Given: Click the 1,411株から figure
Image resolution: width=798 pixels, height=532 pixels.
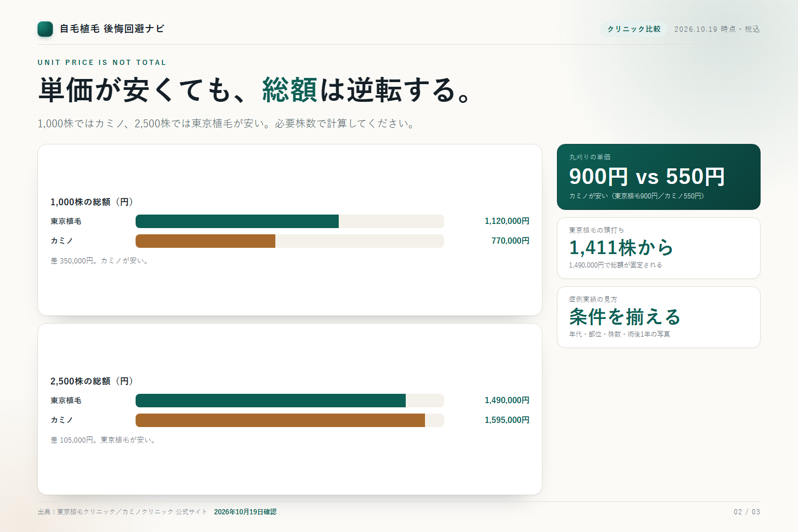Looking at the screenshot, I should [x=621, y=248].
